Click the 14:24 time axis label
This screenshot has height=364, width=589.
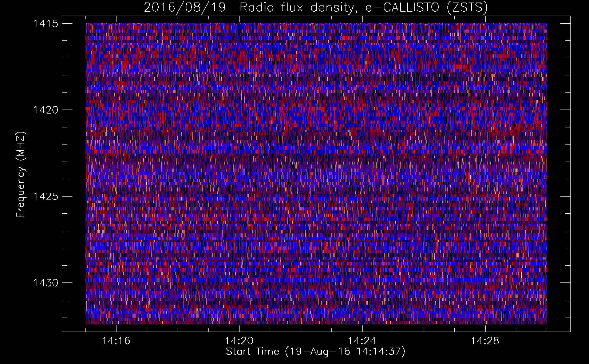click(x=362, y=341)
